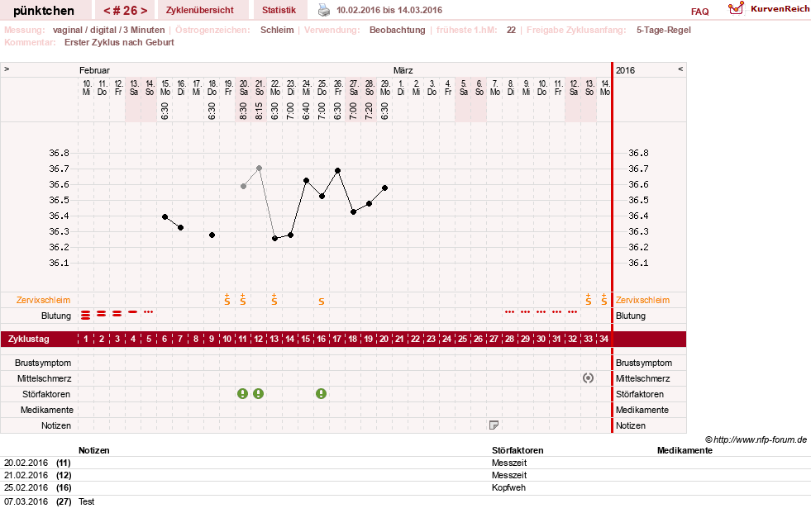811x532 pixels.
Task: Click the Störfaktoren exclamation icon on cycle day 16
Action: (322, 394)
